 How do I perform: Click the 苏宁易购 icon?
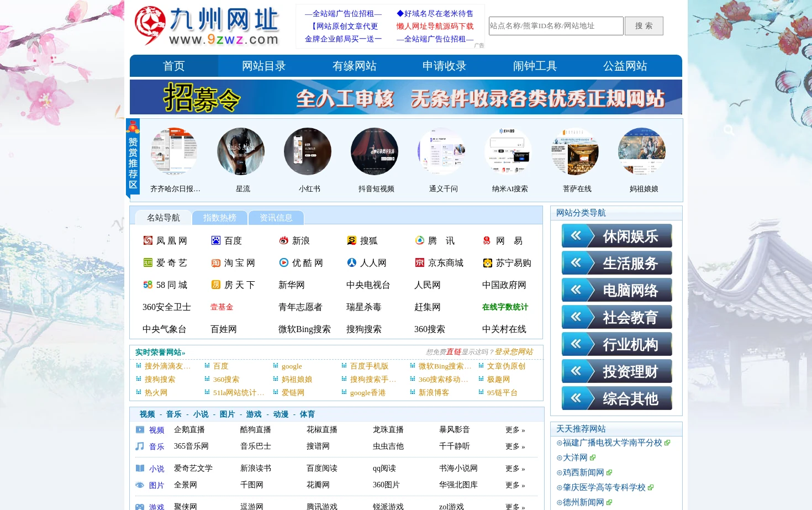pos(487,262)
